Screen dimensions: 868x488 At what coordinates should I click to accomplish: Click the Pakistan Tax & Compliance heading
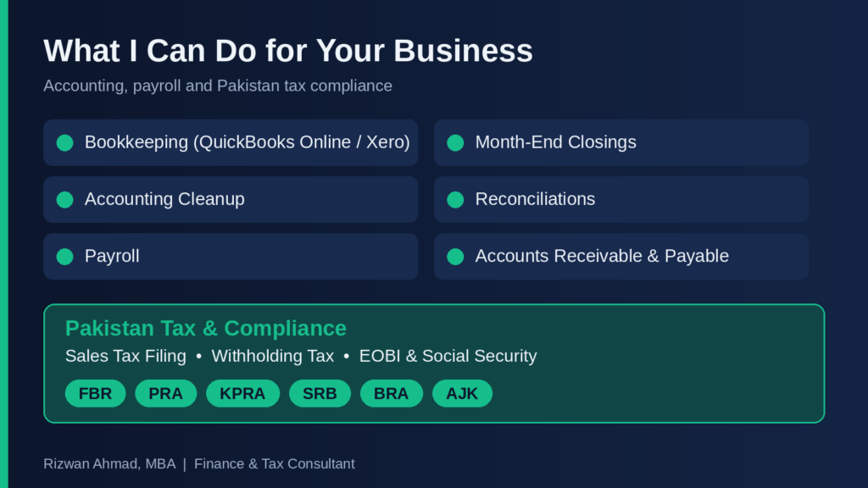pyautogui.click(x=206, y=328)
